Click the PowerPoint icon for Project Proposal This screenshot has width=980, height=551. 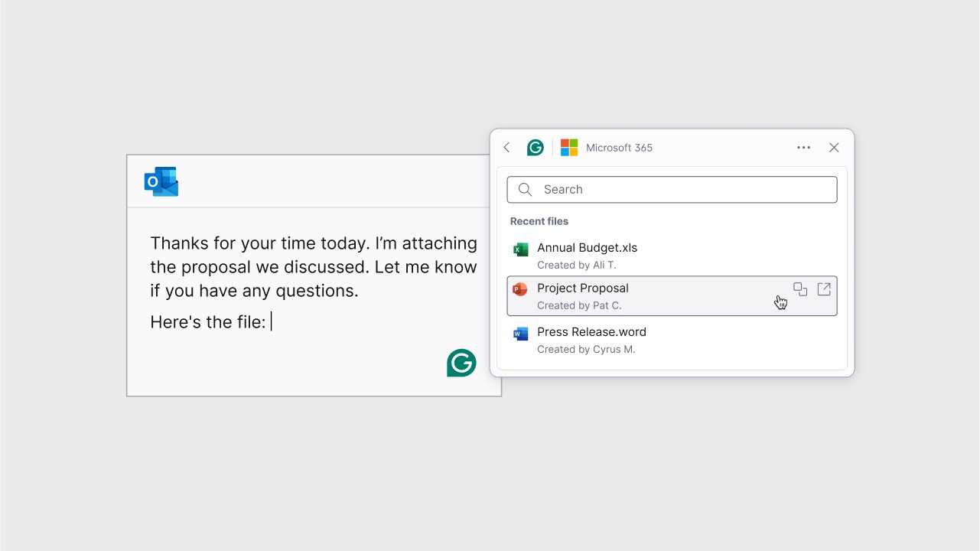(520, 290)
